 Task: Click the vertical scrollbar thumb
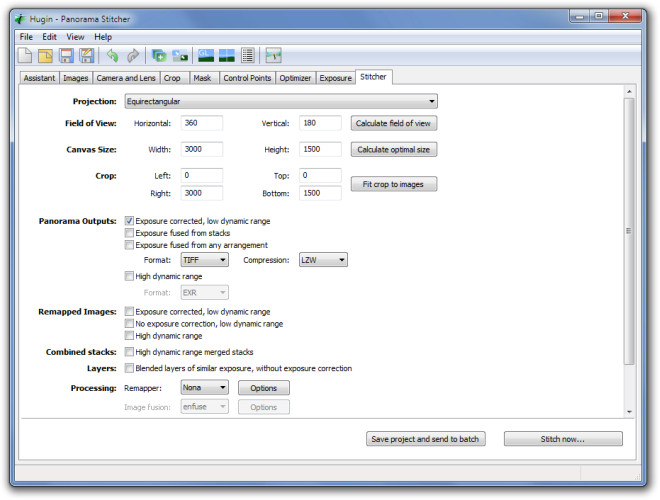pyautogui.click(x=629, y=231)
